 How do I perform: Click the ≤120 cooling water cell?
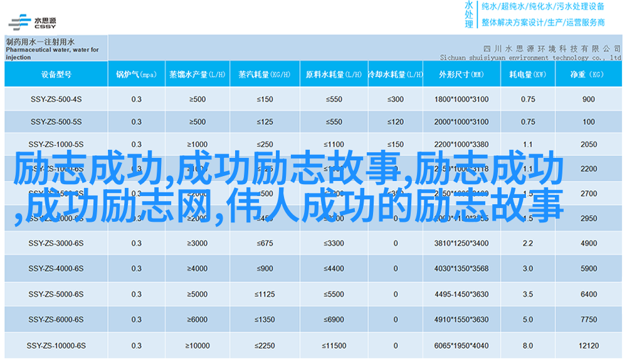click(x=396, y=122)
